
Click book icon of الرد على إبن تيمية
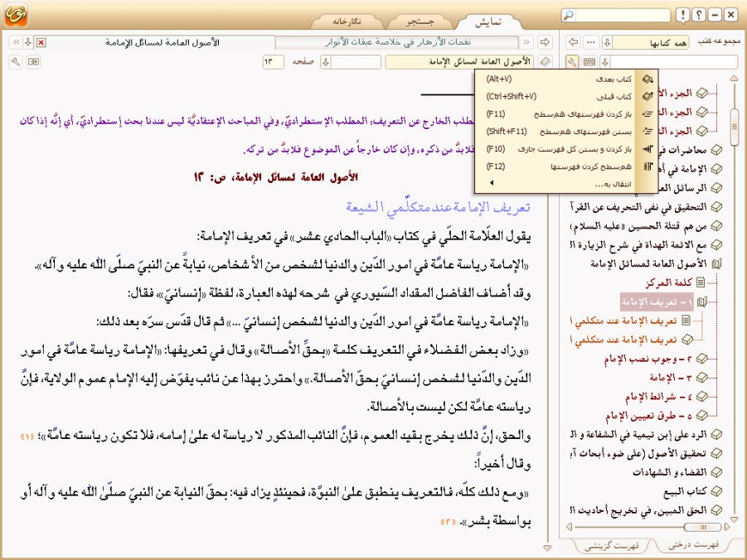pyautogui.click(x=716, y=434)
